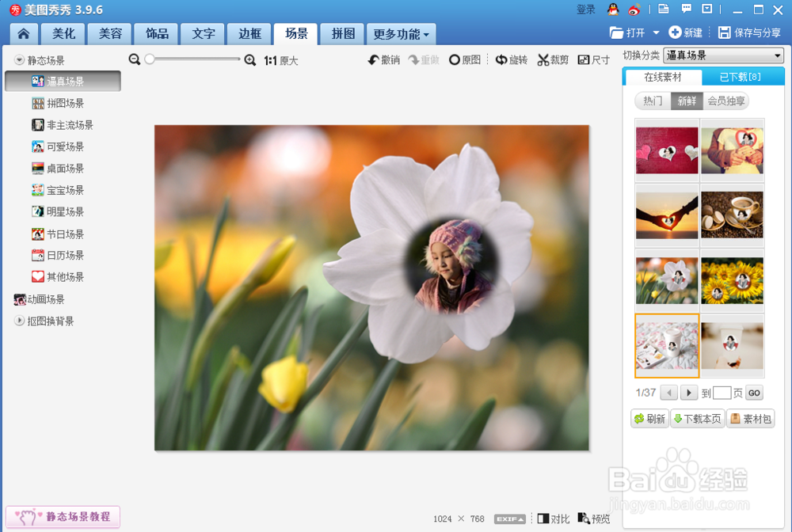The image size is (792, 532).
Task: Click the 登录 login link
Action: (586, 9)
